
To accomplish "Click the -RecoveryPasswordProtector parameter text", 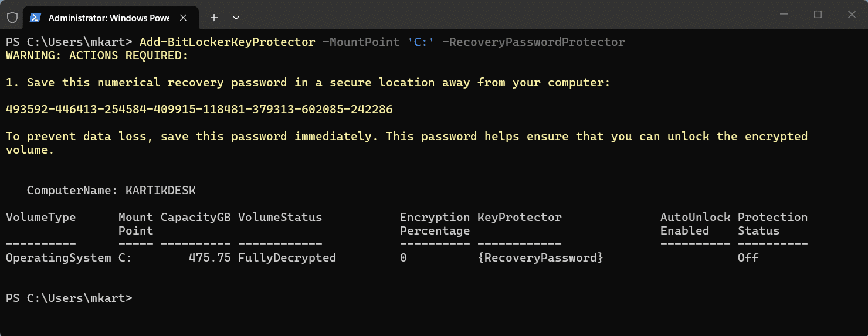I will [533, 42].
